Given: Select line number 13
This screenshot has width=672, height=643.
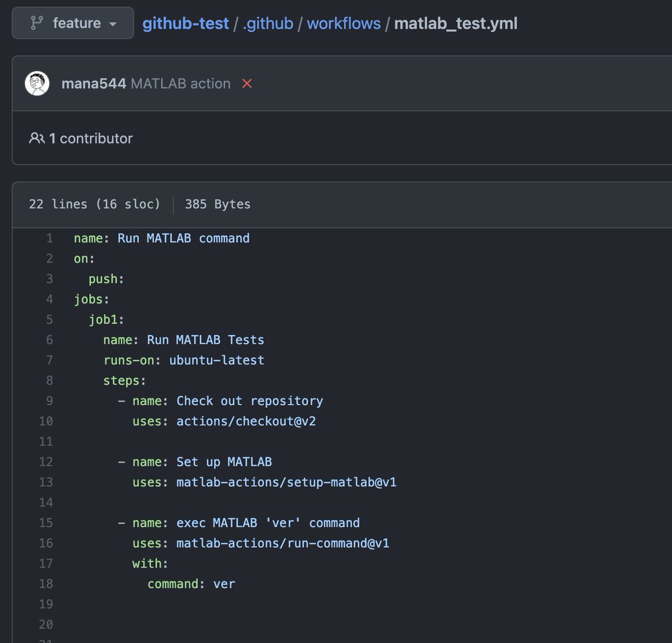Looking at the screenshot, I should 46,482.
